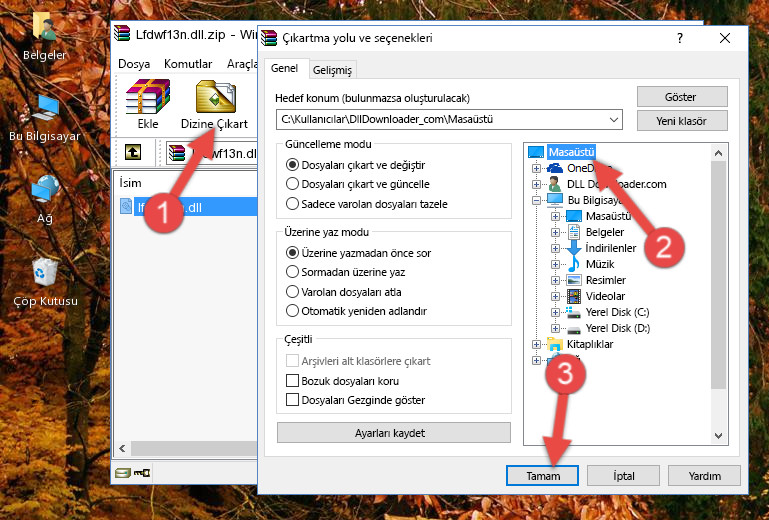Click the Tamam button

(542, 476)
